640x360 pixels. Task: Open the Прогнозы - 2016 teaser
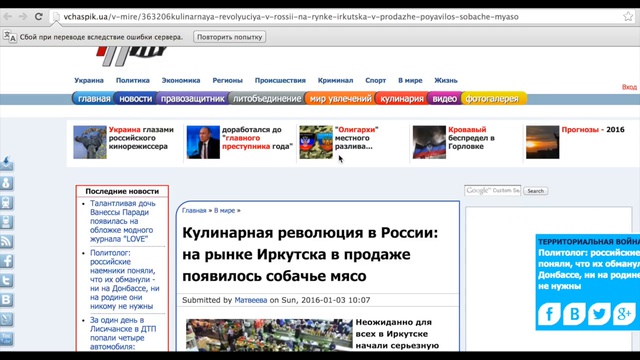click(x=593, y=130)
